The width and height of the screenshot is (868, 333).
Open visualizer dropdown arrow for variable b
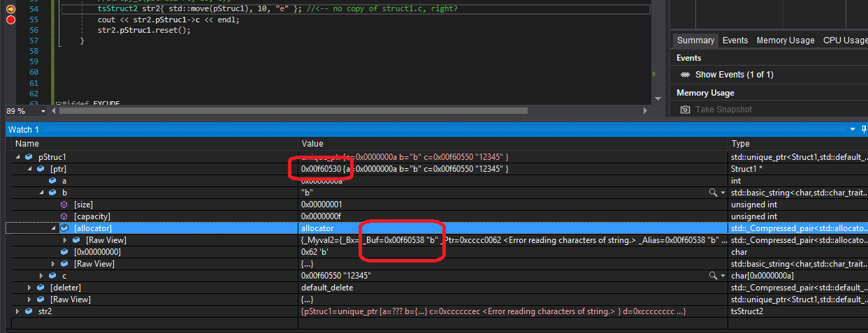coord(722,193)
